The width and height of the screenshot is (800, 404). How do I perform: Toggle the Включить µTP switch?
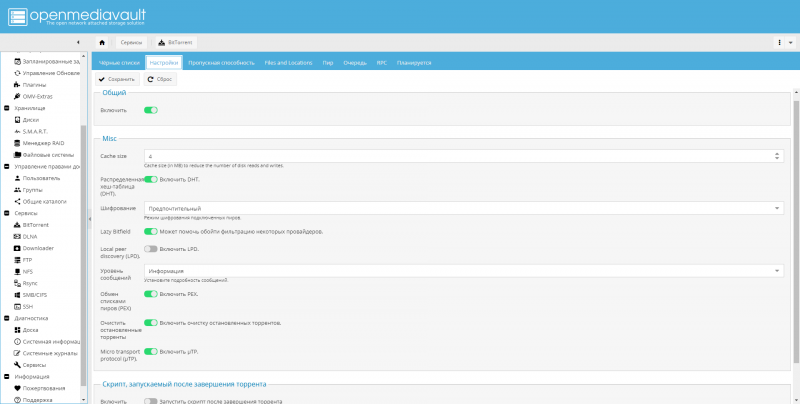[x=151, y=351]
